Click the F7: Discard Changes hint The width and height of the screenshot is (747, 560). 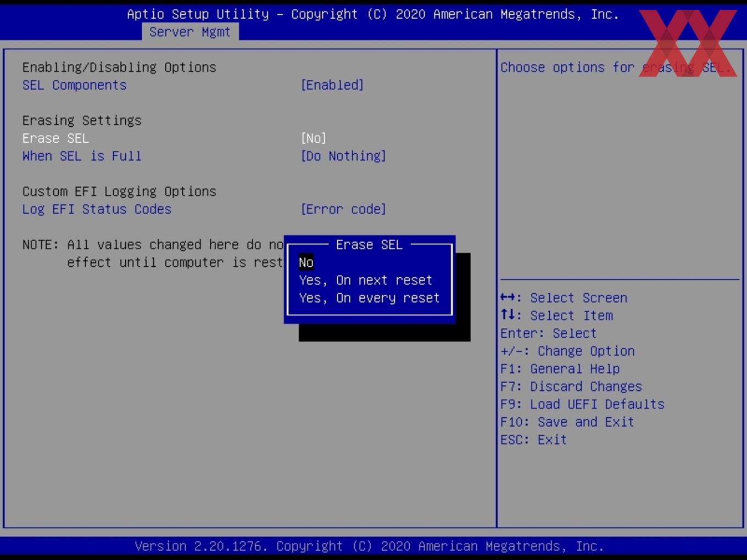(x=571, y=387)
